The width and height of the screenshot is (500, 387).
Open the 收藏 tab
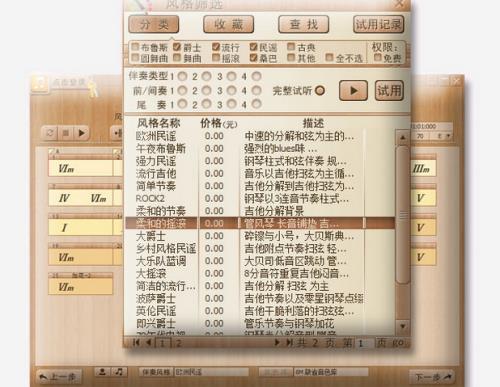click(x=229, y=24)
